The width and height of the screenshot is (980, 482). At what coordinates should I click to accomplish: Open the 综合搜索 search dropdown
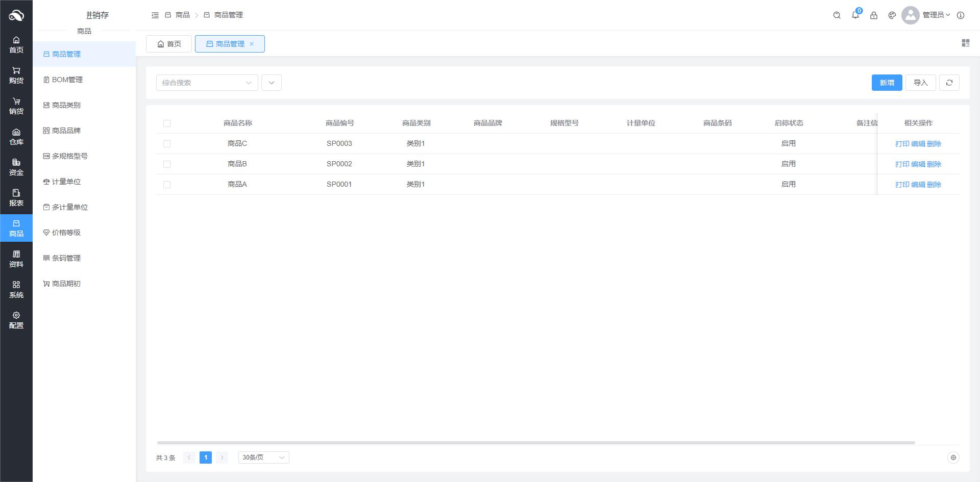tap(207, 83)
